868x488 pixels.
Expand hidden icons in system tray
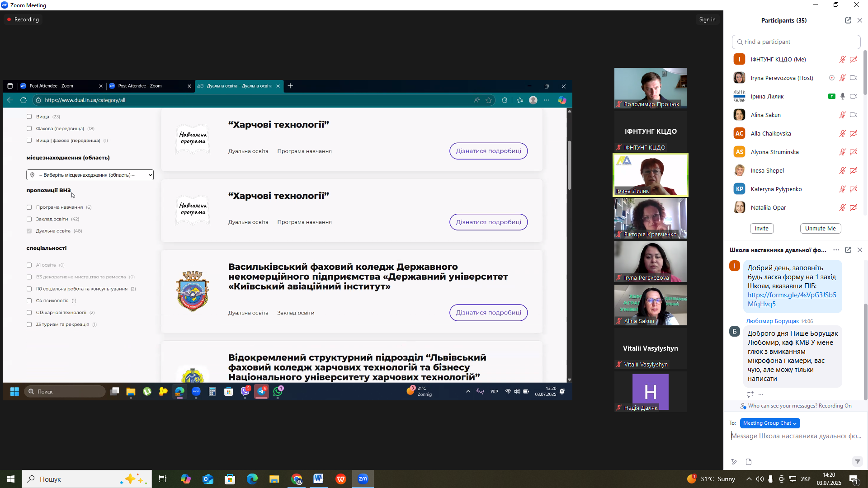coord(749,479)
